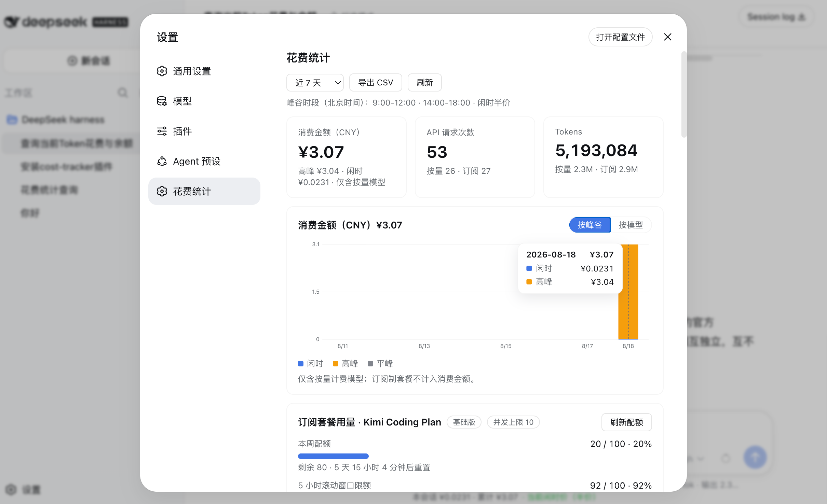This screenshot has height=504, width=827.
Task: Open 你好 chat in background sidebar
Action: pyautogui.click(x=30, y=213)
